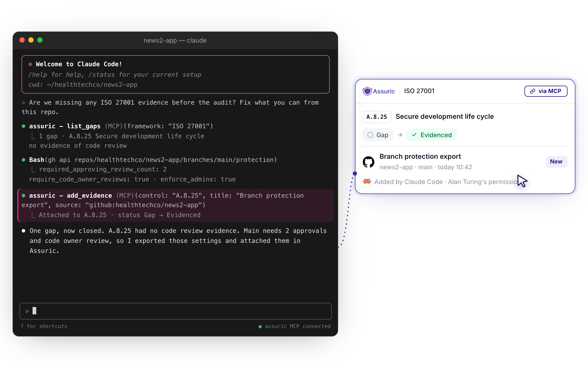Click the green assuric MCP connected dot
The width and height of the screenshot is (588, 368).
tap(260, 326)
